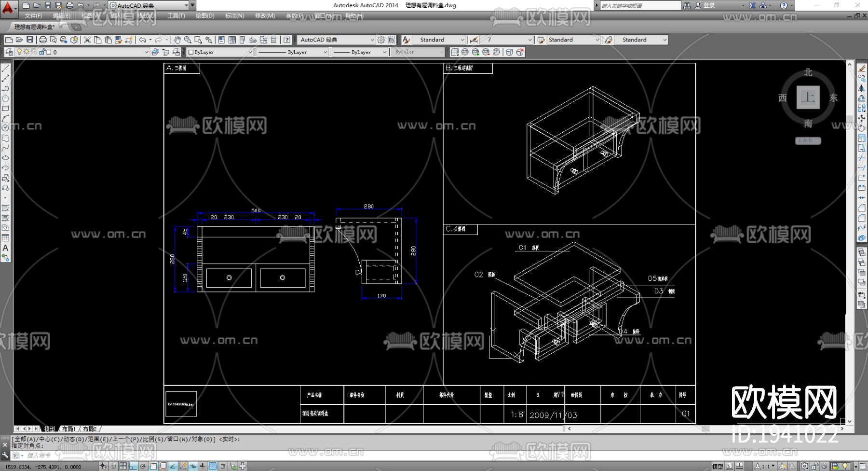This screenshot has width=868, height=471.
Task: Open the 工具(T) menu
Action: [176, 16]
